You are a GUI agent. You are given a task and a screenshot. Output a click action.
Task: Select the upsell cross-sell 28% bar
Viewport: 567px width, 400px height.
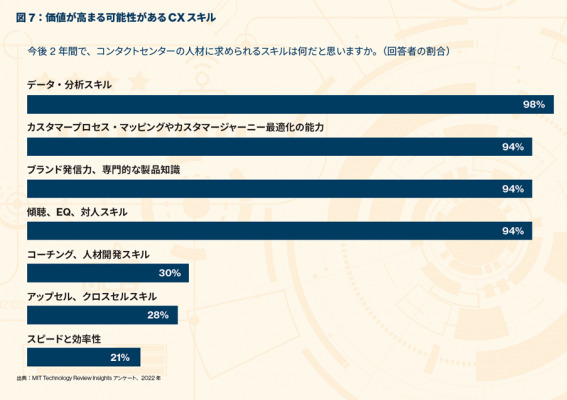(x=102, y=315)
